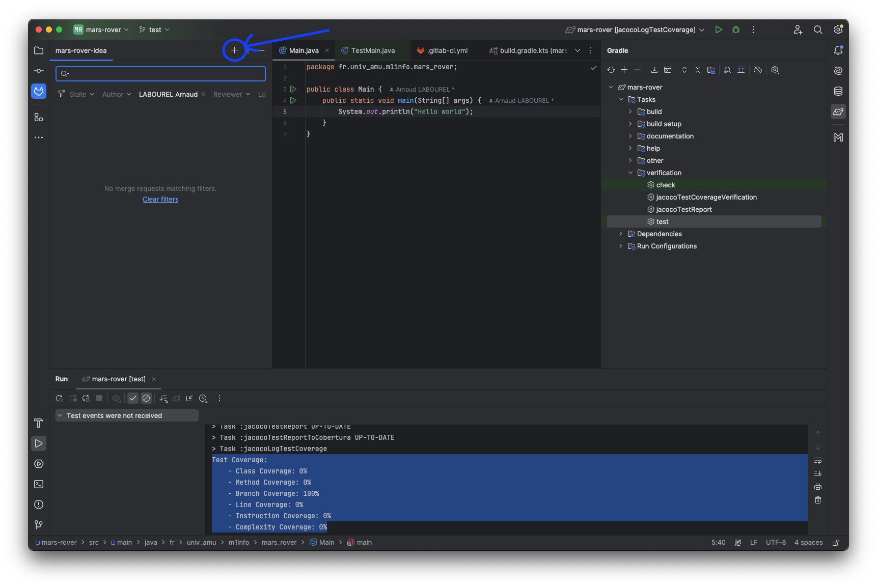Open the Database tool window
877x588 pixels.
pos(838,91)
